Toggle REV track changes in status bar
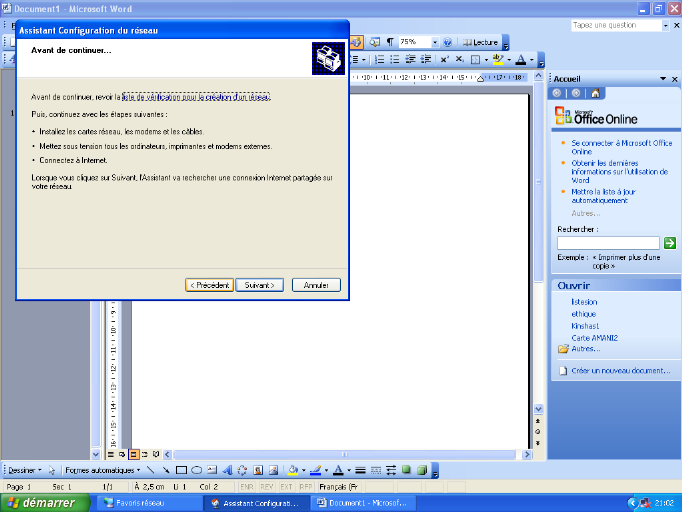 pos(266,487)
